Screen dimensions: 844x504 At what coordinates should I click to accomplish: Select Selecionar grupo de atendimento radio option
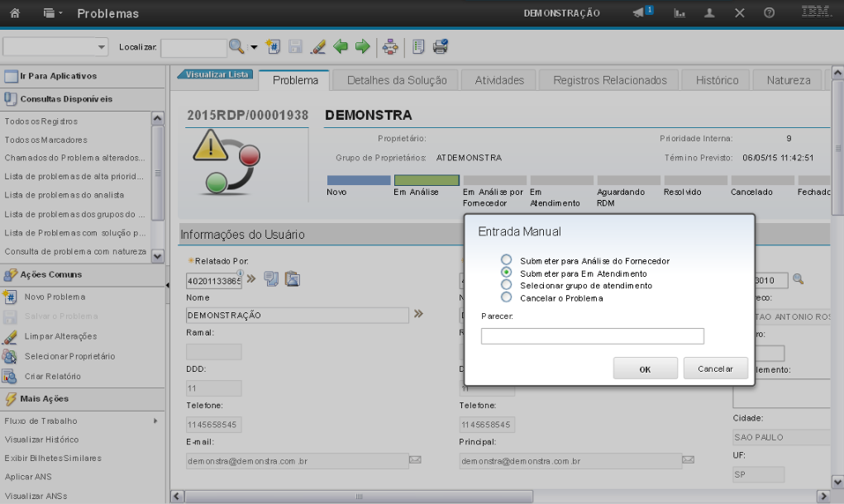pyautogui.click(x=507, y=285)
